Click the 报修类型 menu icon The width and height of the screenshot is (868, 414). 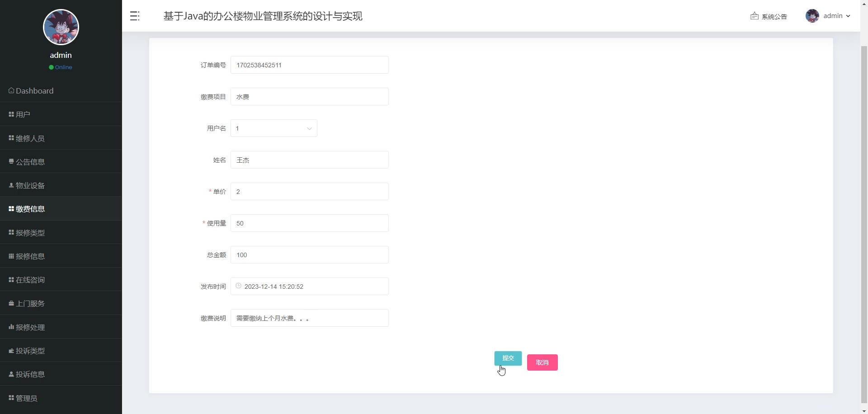pos(11,232)
